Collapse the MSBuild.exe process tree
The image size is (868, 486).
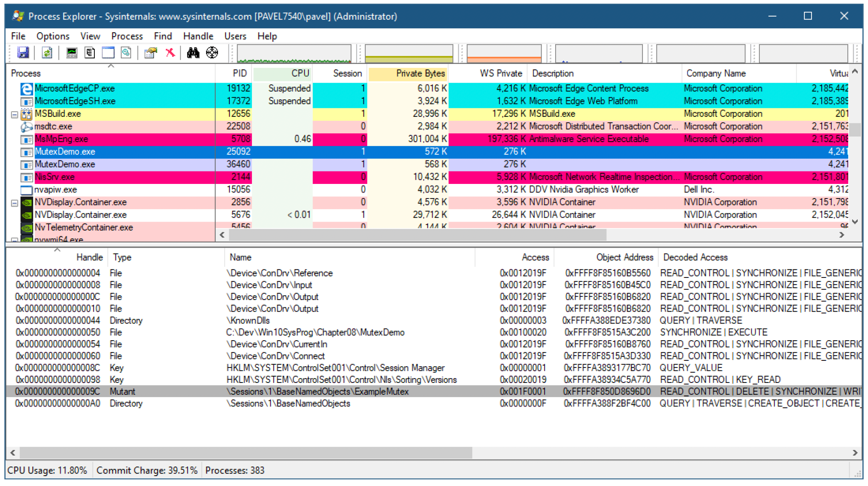pyautogui.click(x=14, y=115)
